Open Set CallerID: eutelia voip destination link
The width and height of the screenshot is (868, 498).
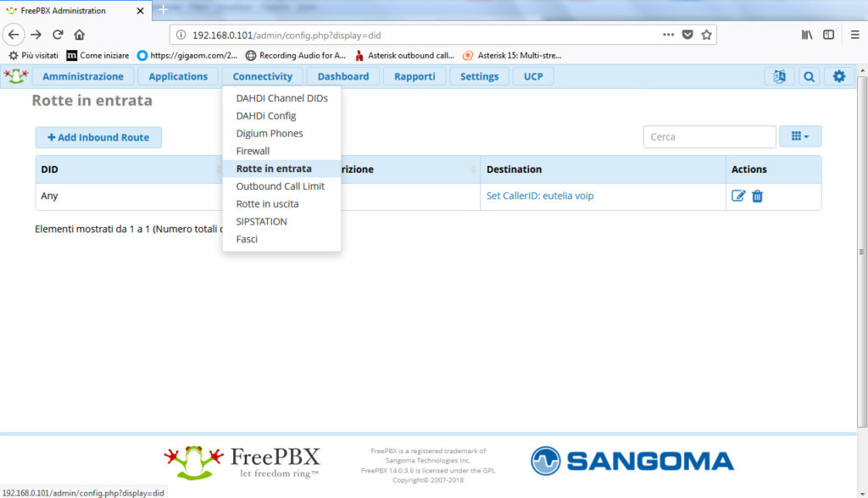click(540, 196)
